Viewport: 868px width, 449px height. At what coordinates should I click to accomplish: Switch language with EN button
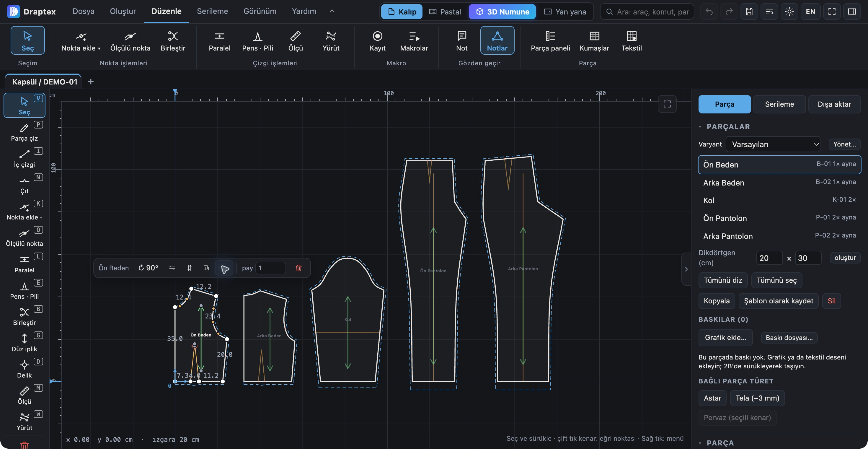(810, 12)
